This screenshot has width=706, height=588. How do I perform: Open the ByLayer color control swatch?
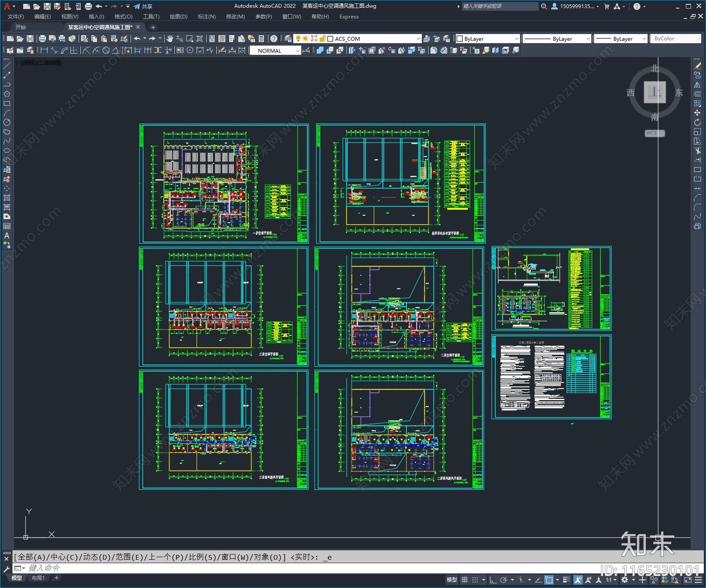click(x=488, y=39)
